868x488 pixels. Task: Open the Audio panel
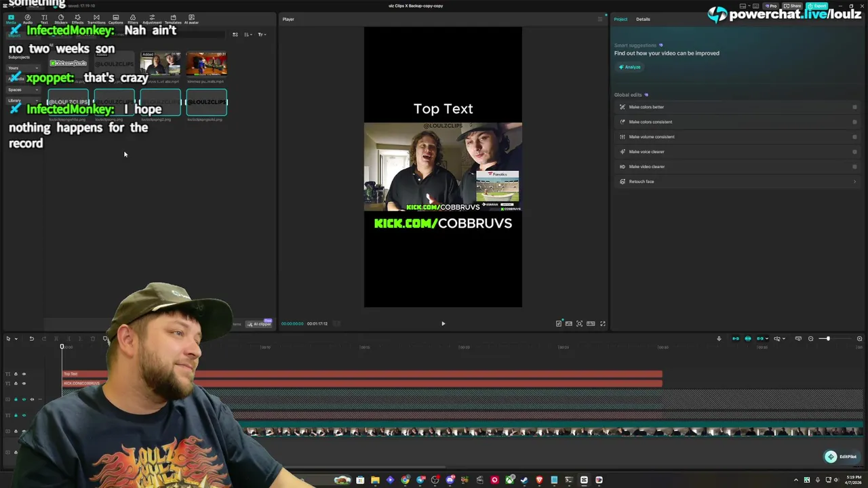coord(28,19)
